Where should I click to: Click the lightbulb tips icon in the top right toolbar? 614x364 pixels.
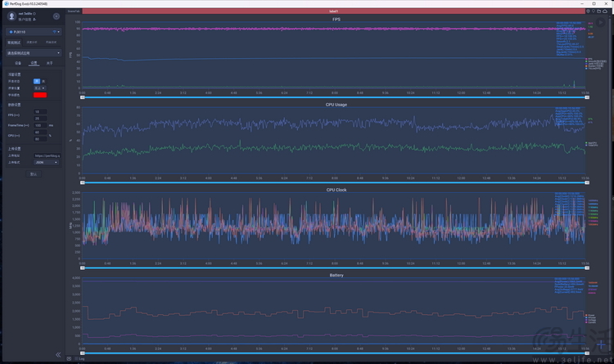tap(594, 11)
